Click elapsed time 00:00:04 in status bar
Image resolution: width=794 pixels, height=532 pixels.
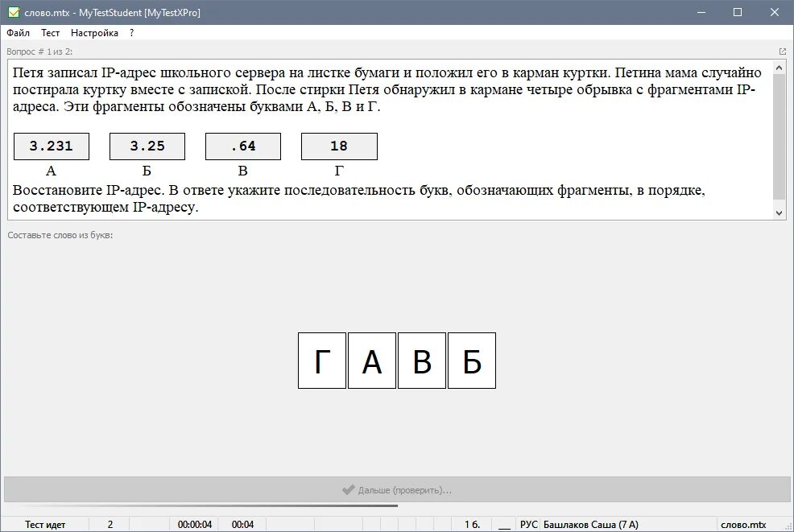[194, 525]
